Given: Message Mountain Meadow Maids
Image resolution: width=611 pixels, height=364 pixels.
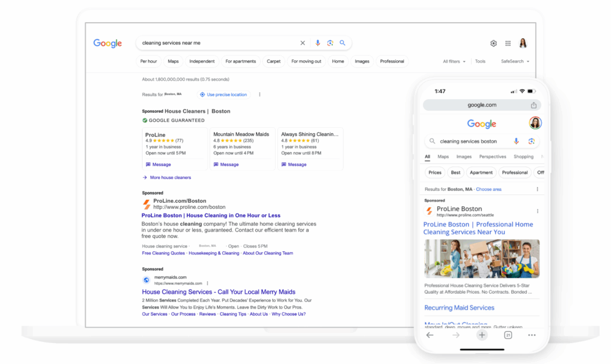Looking at the screenshot, I should click(x=226, y=165).
